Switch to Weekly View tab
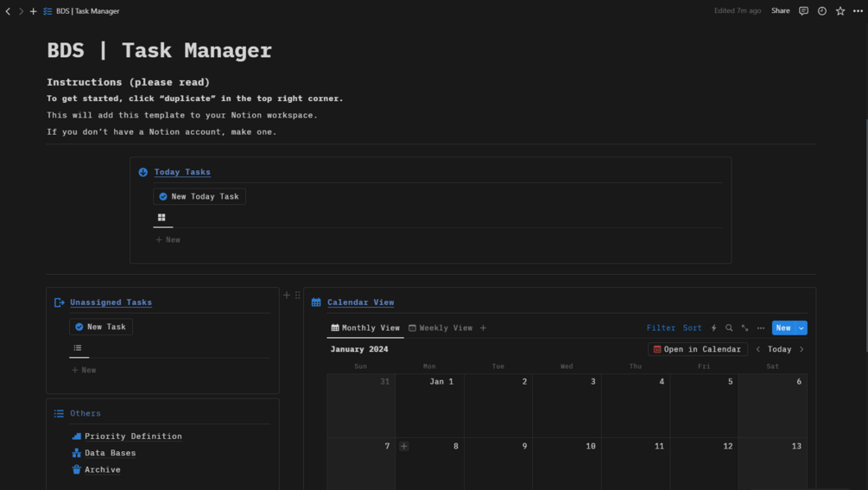The image size is (868, 490). coord(440,328)
